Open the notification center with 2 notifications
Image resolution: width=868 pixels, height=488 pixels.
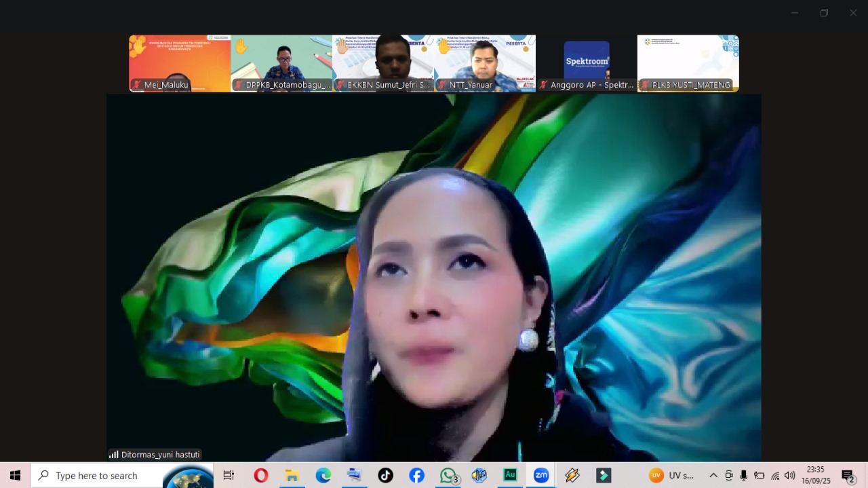(848, 476)
